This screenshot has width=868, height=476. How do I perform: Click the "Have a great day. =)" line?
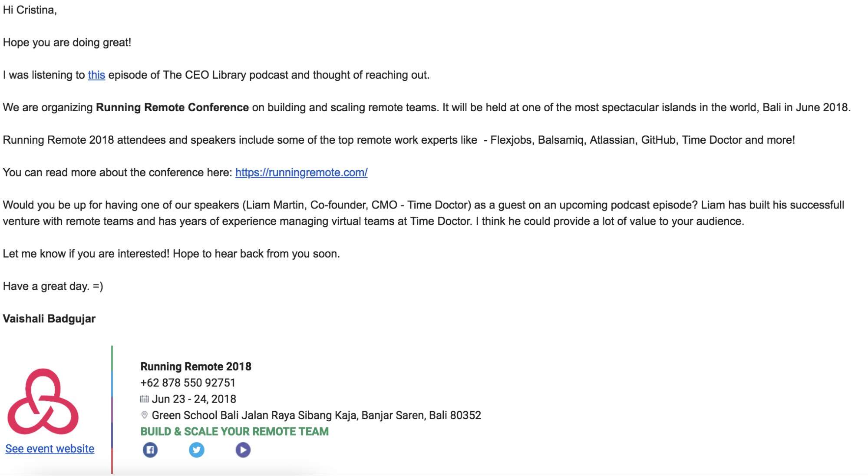point(53,286)
